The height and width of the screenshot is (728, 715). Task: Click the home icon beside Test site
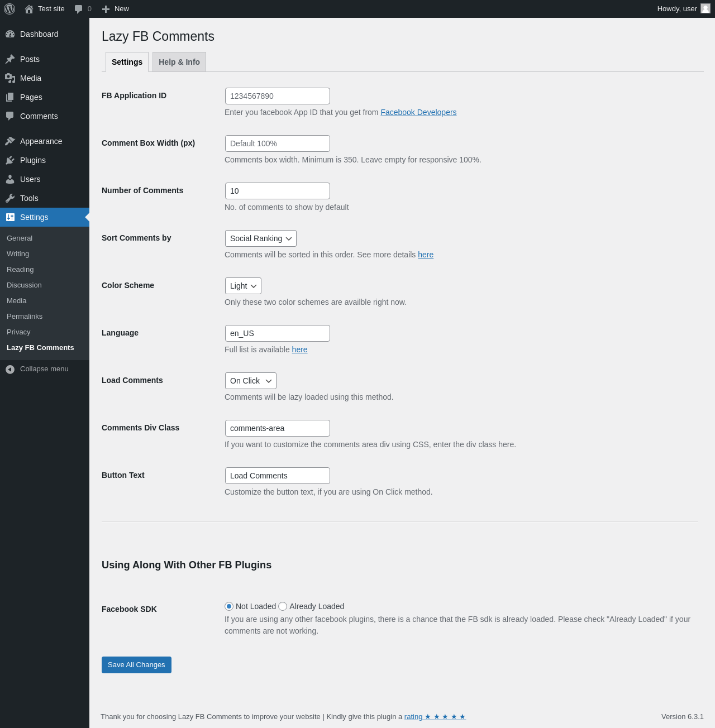coord(29,9)
